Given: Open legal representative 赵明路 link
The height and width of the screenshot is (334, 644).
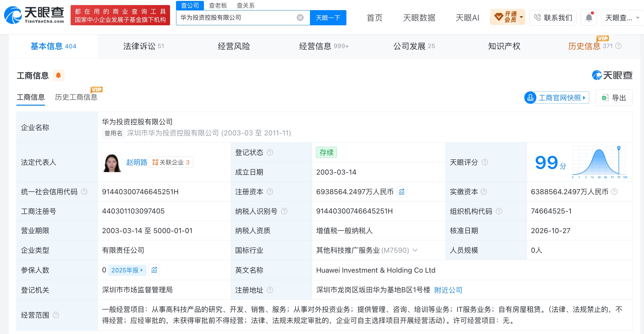Looking at the screenshot, I should pos(136,162).
